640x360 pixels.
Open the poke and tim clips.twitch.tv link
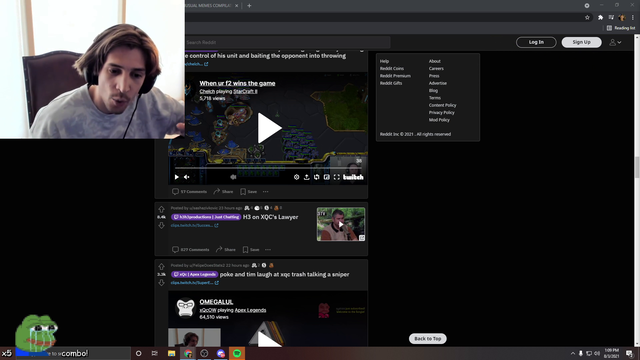[x=195, y=282]
